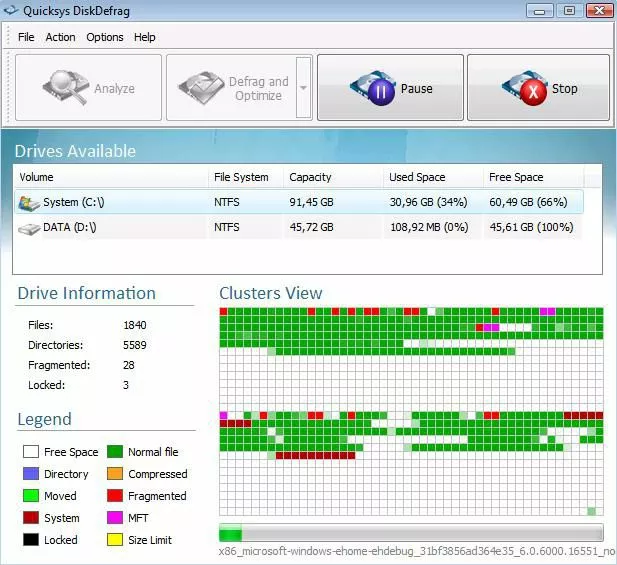Screen dimensions: 617x565
Task: Click the current file name status text
Action: point(417,551)
